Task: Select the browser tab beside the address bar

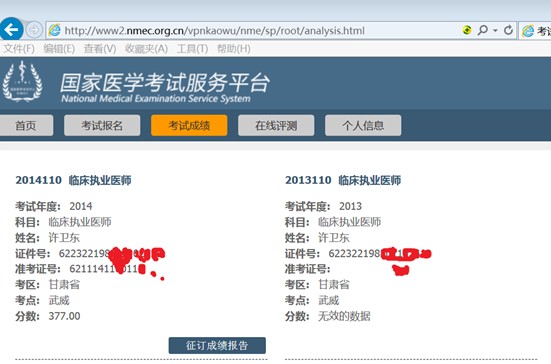Action: [535, 31]
